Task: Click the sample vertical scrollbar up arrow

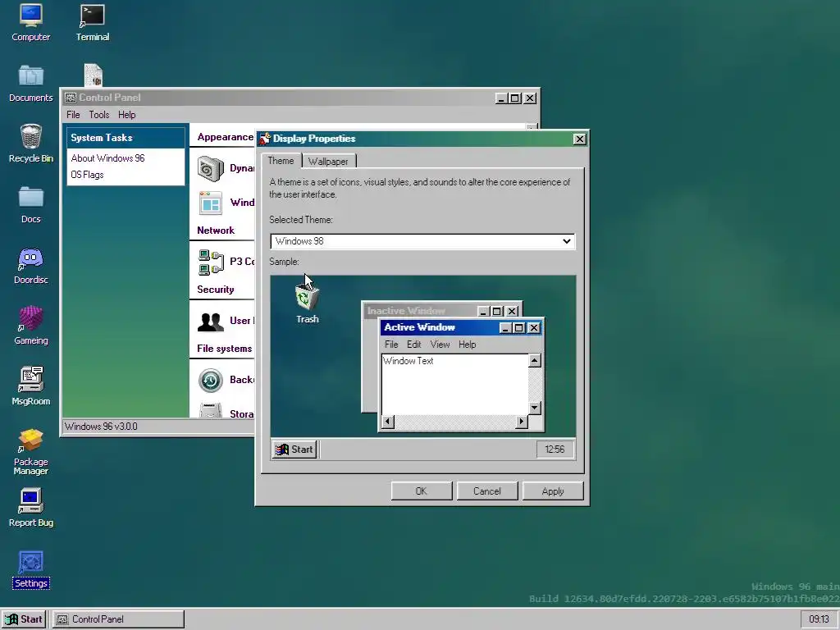Action: tap(534, 361)
